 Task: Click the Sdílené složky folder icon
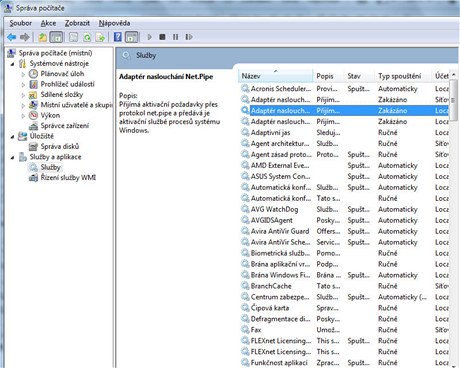click(x=33, y=95)
